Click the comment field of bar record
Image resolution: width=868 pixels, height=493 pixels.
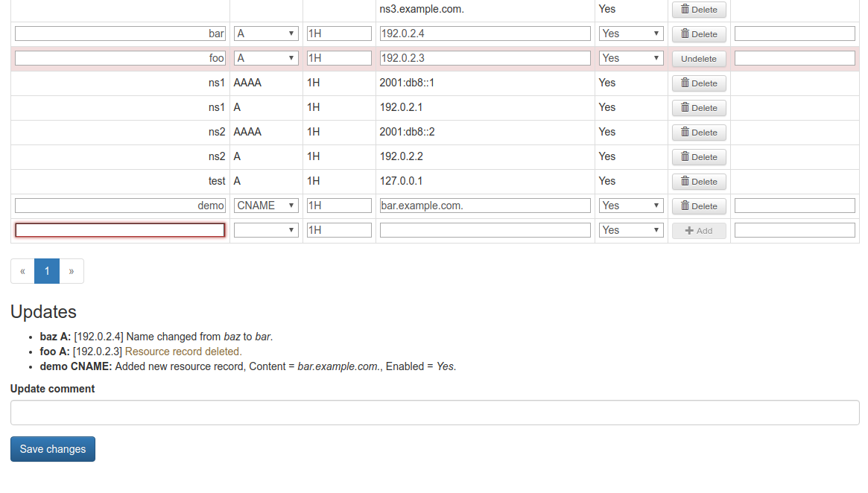tap(794, 34)
